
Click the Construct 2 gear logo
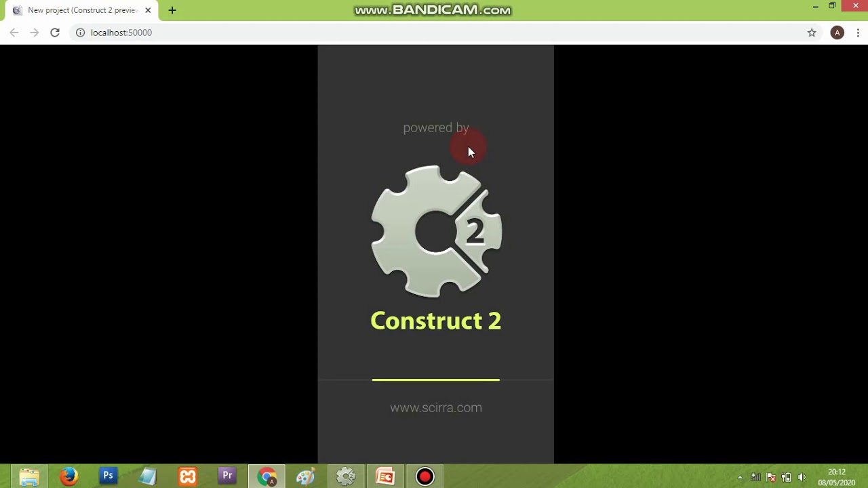coord(436,232)
